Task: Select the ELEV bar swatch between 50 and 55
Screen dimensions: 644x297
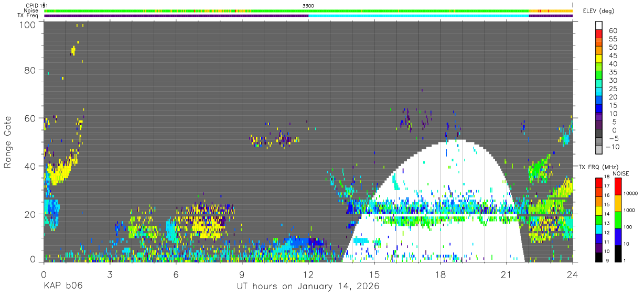Action: (x=599, y=43)
